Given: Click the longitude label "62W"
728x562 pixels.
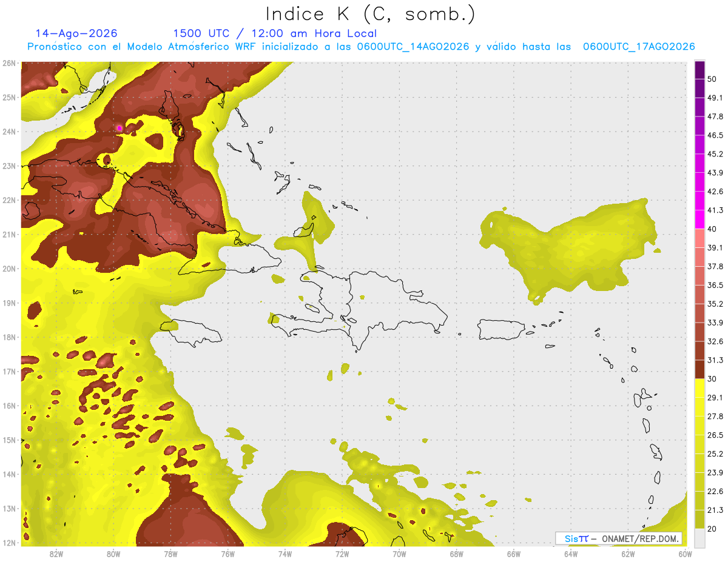Looking at the screenshot, I should pyautogui.click(x=627, y=554).
